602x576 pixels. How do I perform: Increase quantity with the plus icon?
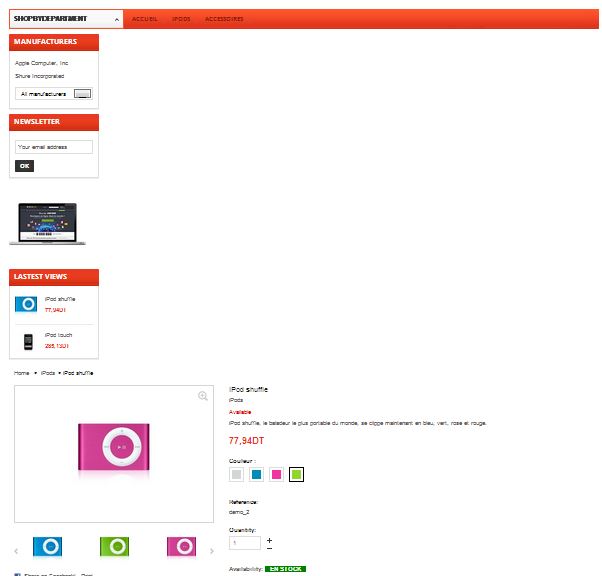coord(270,540)
